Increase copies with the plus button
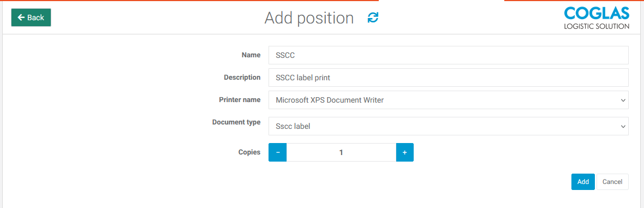This screenshot has width=644, height=208. tap(404, 152)
